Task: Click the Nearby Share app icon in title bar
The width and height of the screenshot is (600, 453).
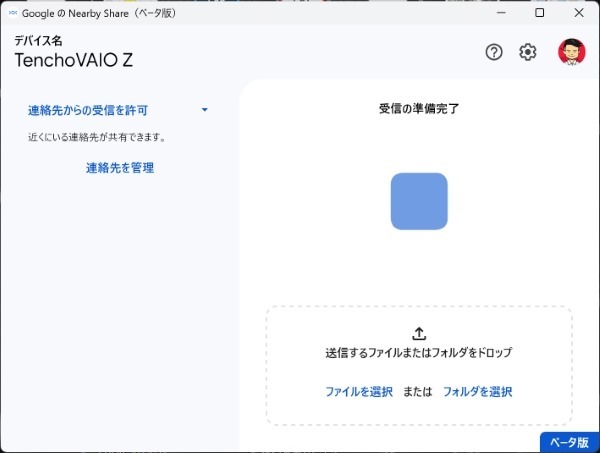Action: pyautogui.click(x=13, y=13)
